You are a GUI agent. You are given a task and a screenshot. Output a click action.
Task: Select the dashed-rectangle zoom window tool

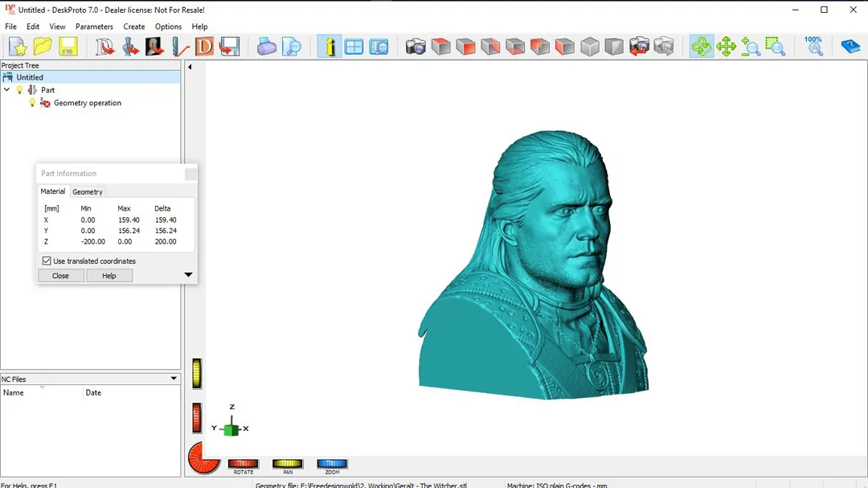tap(776, 47)
